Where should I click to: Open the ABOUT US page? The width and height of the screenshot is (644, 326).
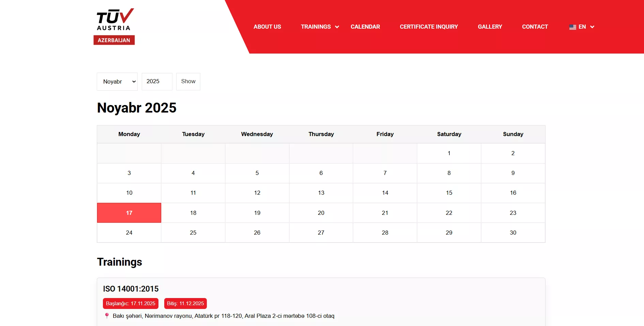click(x=267, y=27)
